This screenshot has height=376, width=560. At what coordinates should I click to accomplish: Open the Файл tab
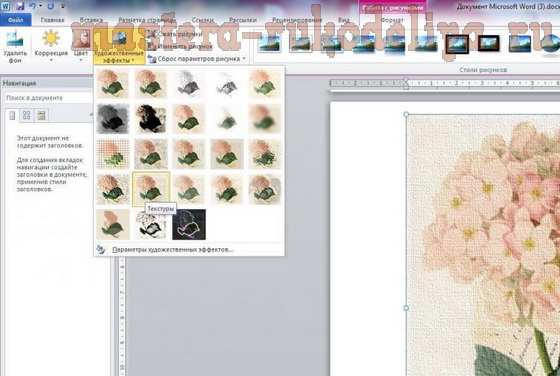point(15,20)
